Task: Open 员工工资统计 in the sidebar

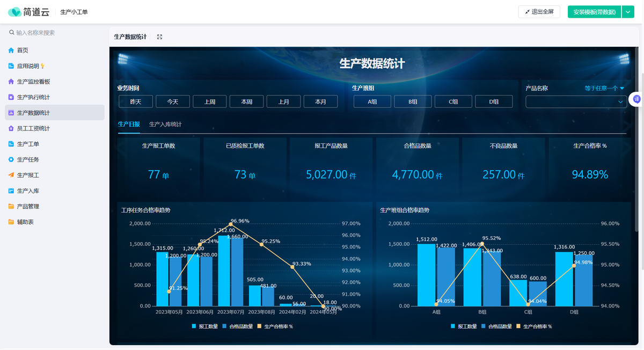Action: 55,128
